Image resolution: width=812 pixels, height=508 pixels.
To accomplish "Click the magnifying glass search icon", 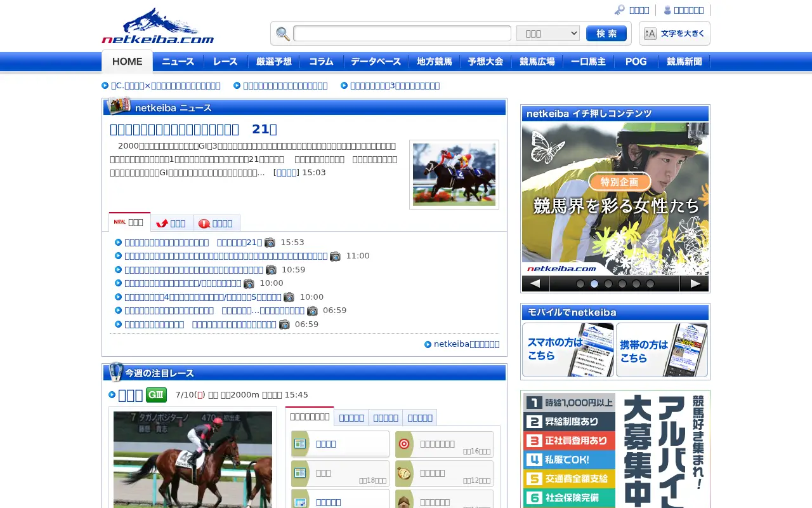I will coord(283,34).
